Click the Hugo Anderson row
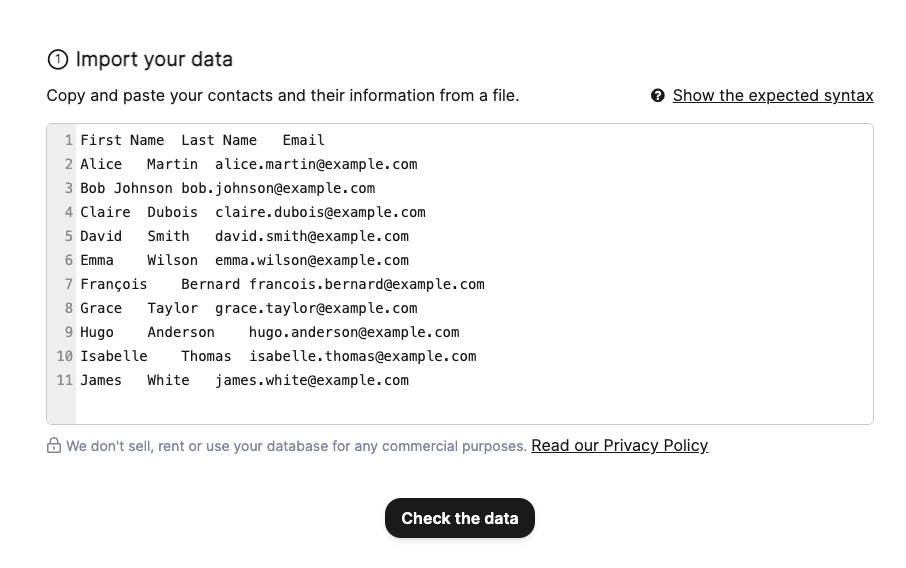The image size is (906, 568). tap(269, 332)
